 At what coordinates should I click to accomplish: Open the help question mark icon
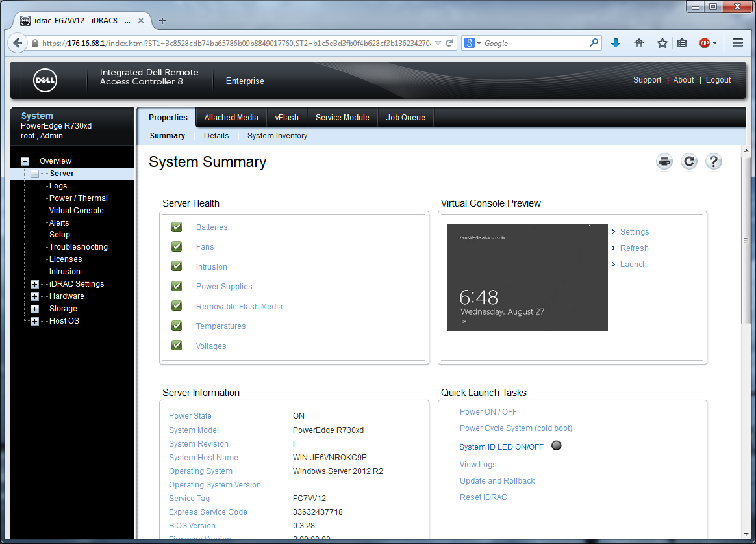714,162
